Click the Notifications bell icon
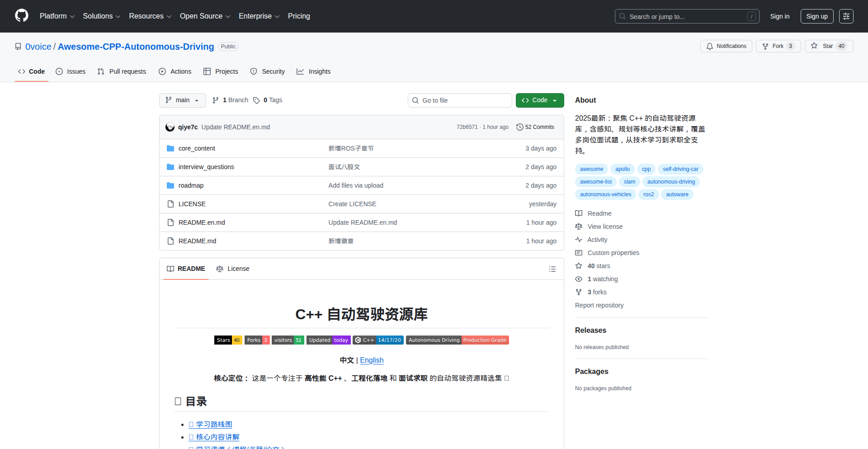 (x=710, y=46)
